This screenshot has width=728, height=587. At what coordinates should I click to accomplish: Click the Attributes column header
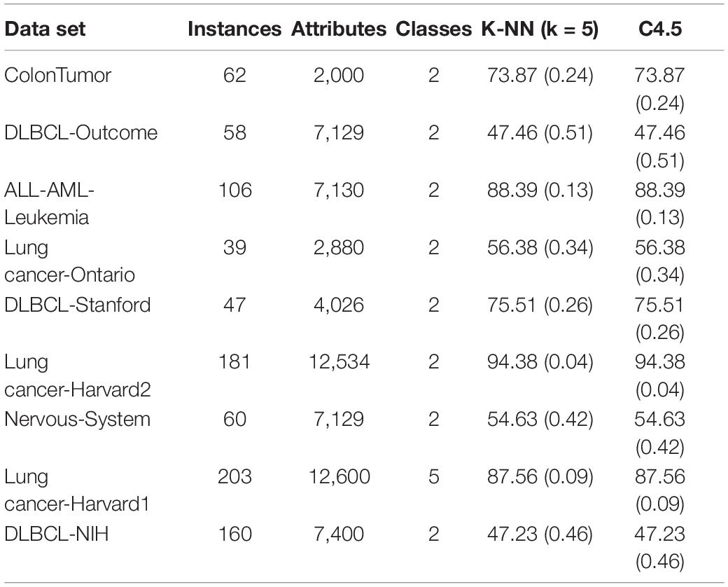(339, 29)
